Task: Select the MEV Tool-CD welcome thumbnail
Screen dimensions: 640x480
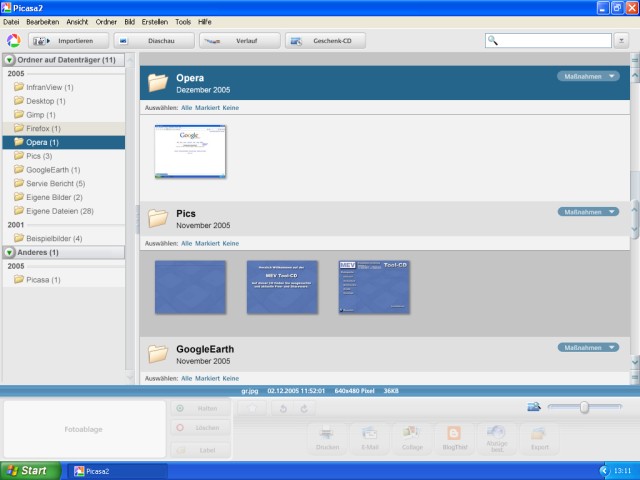Action: pyautogui.click(x=282, y=287)
